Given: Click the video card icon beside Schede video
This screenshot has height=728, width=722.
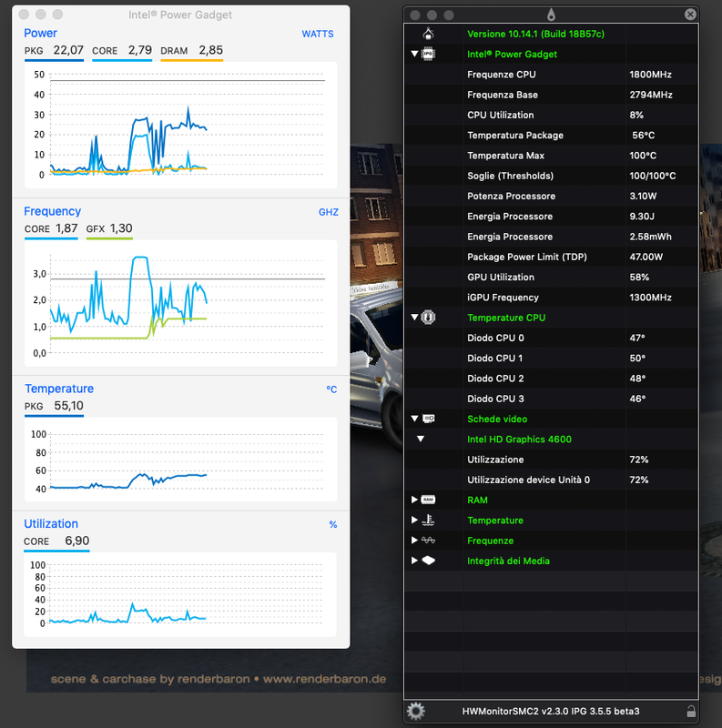Looking at the screenshot, I should [x=428, y=419].
